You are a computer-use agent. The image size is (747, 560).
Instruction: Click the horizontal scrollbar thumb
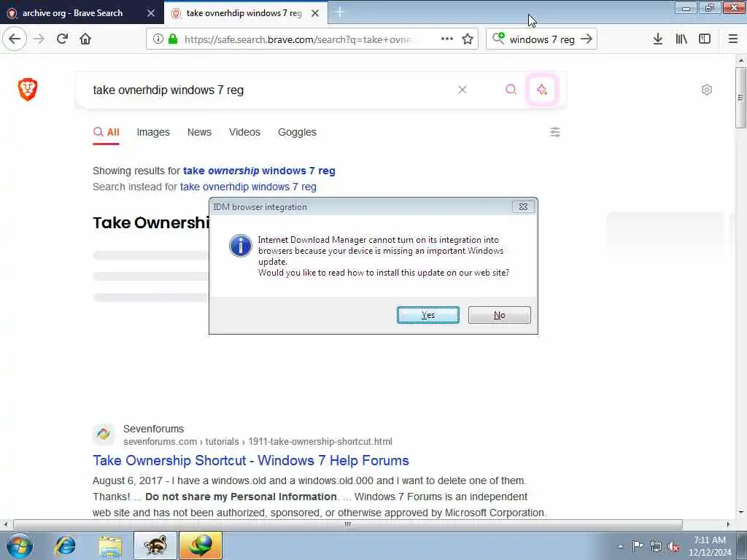click(348, 524)
